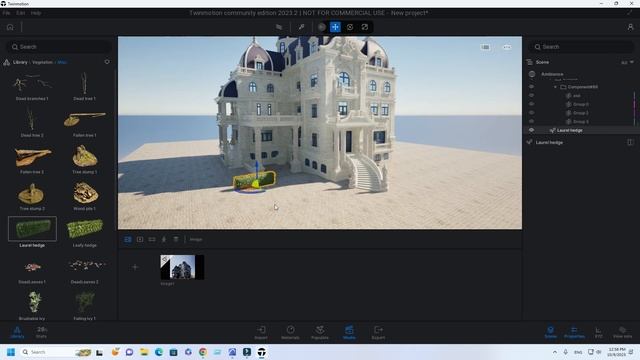Select the Dead Leaves 1 asset
This screenshot has width=640, height=360.
(x=32, y=269)
